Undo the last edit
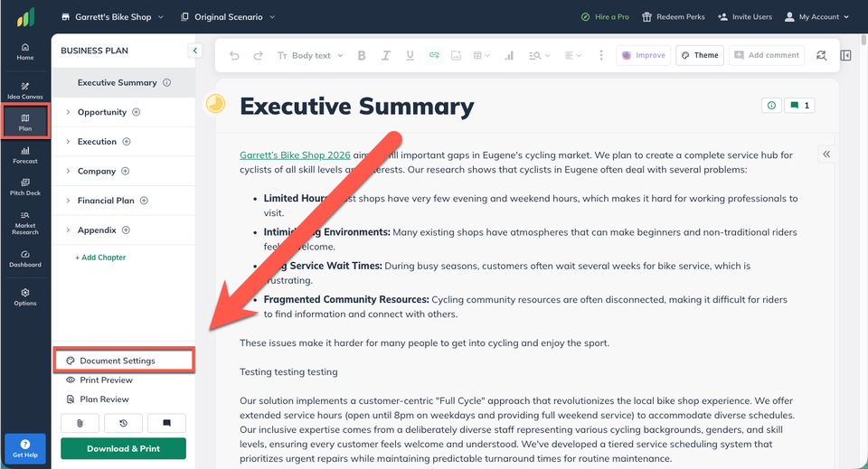This screenshot has height=469, width=868. pos(234,55)
